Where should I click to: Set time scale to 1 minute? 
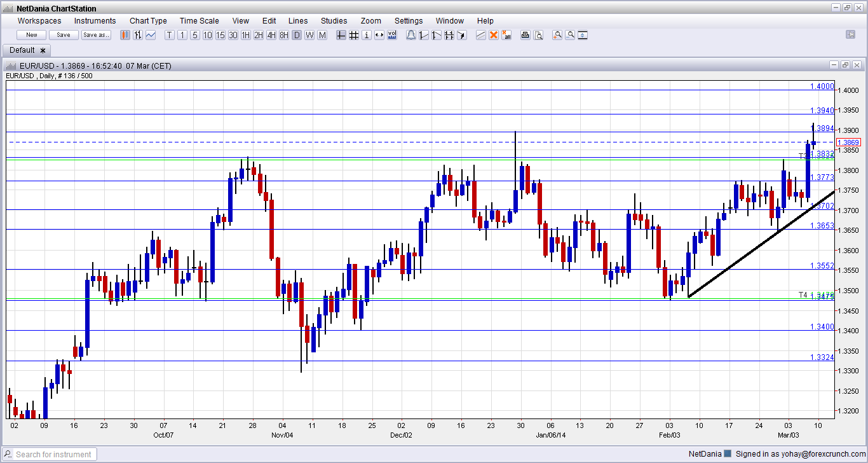[x=182, y=35]
